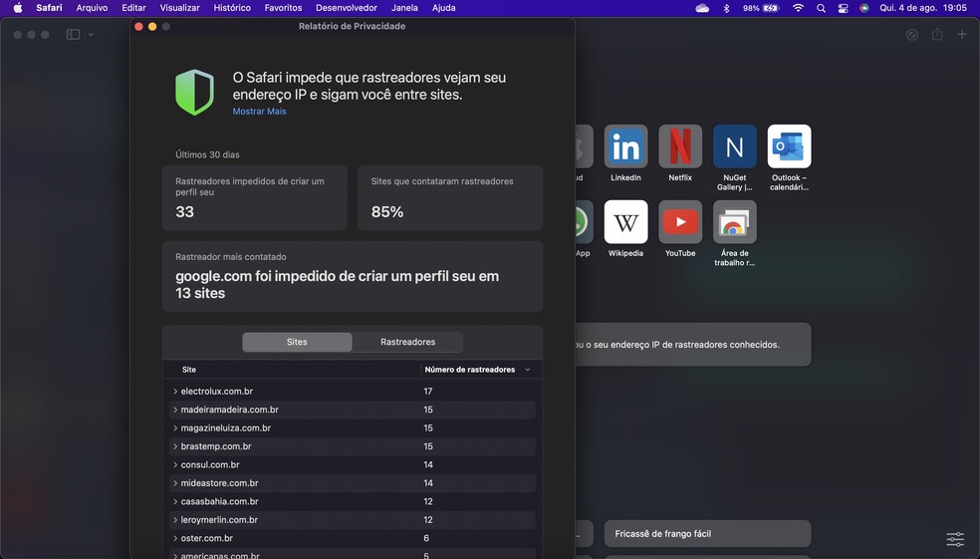
Task: Open the Wikipedia favorite icon
Action: (x=625, y=222)
